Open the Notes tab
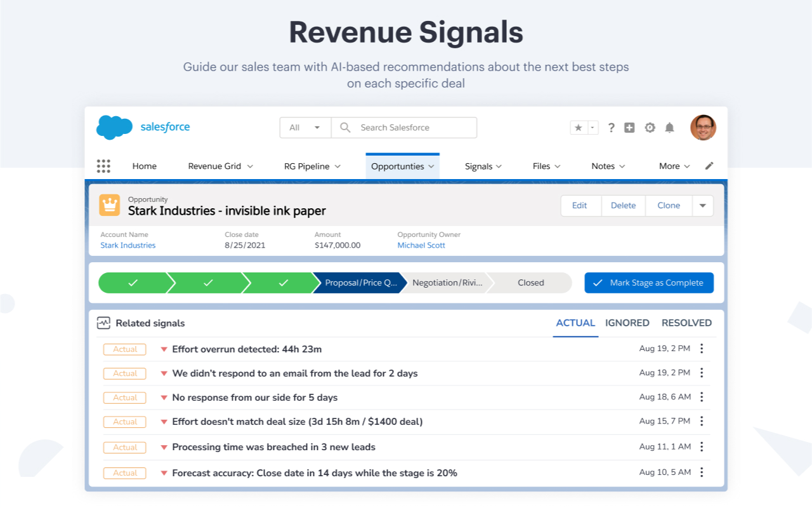This screenshot has height=508, width=812. 603,166
